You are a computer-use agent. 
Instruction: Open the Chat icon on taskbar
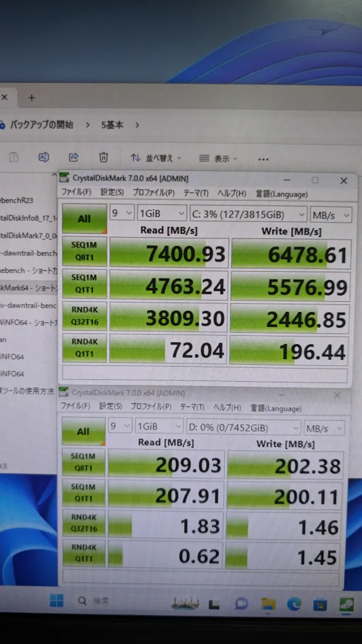pyautogui.click(x=241, y=604)
